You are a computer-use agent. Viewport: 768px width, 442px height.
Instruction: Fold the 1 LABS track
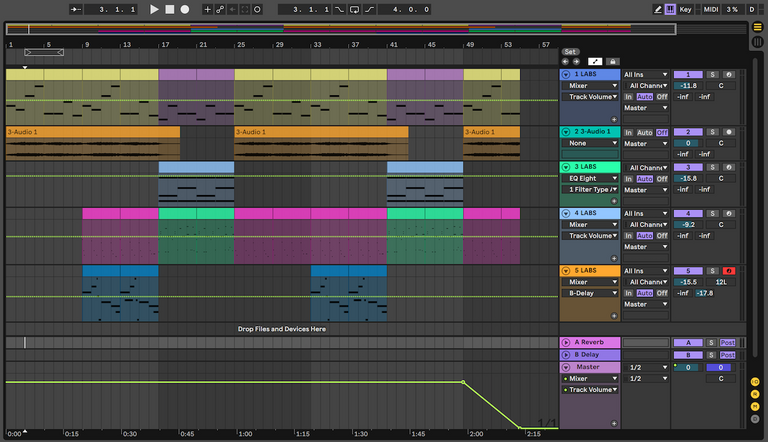pos(566,74)
